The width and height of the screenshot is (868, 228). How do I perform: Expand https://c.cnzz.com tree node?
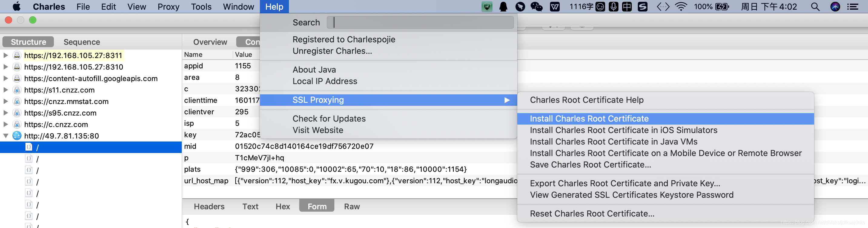point(5,124)
